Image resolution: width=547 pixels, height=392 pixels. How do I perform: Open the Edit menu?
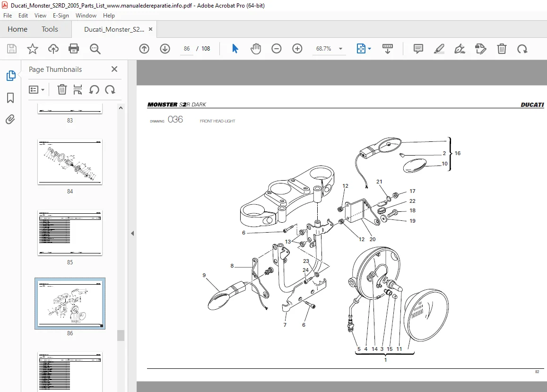tap(23, 15)
